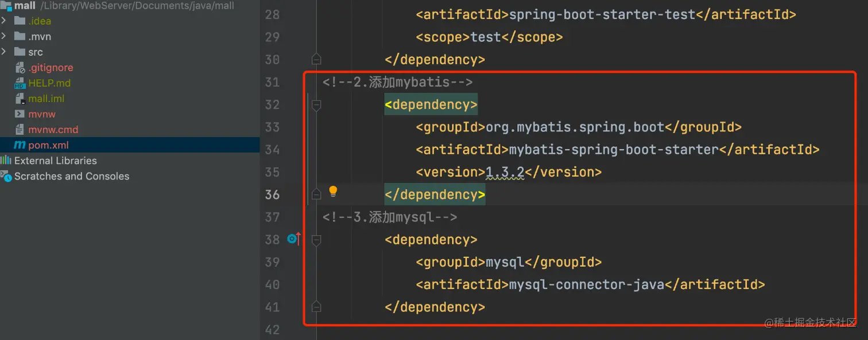This screenshot has width=868, height=340.
Task: Click the mvnw script file icon
Action: pyautogui.click(x=20, y=114)
